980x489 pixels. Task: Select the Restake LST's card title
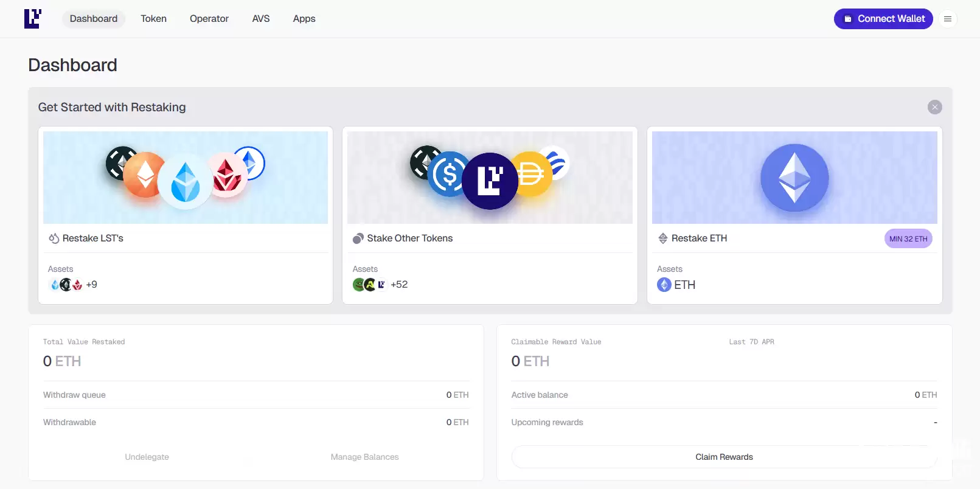(x=93, y=238)
